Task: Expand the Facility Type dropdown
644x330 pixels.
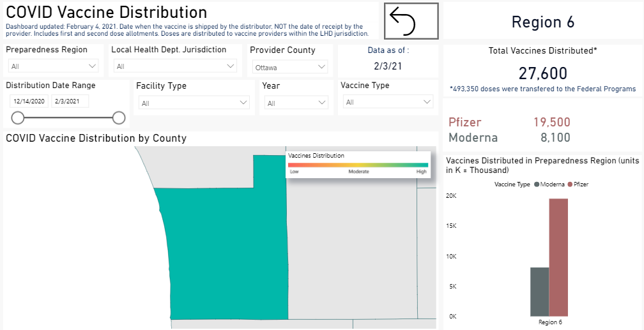Action: pos(195,103)
